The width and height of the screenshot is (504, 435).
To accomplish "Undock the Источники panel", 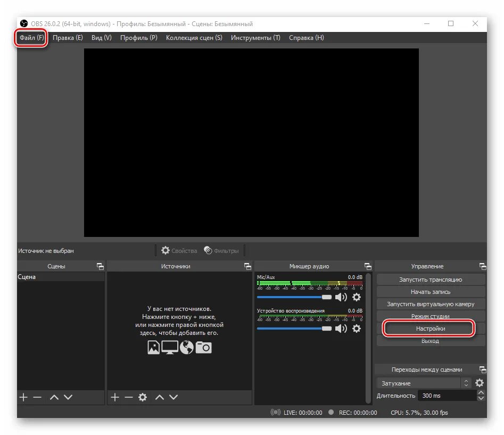I will click(247, 266).
